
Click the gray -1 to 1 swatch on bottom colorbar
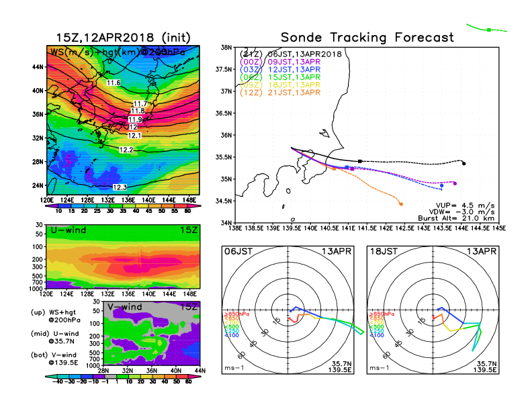(110, 376)
